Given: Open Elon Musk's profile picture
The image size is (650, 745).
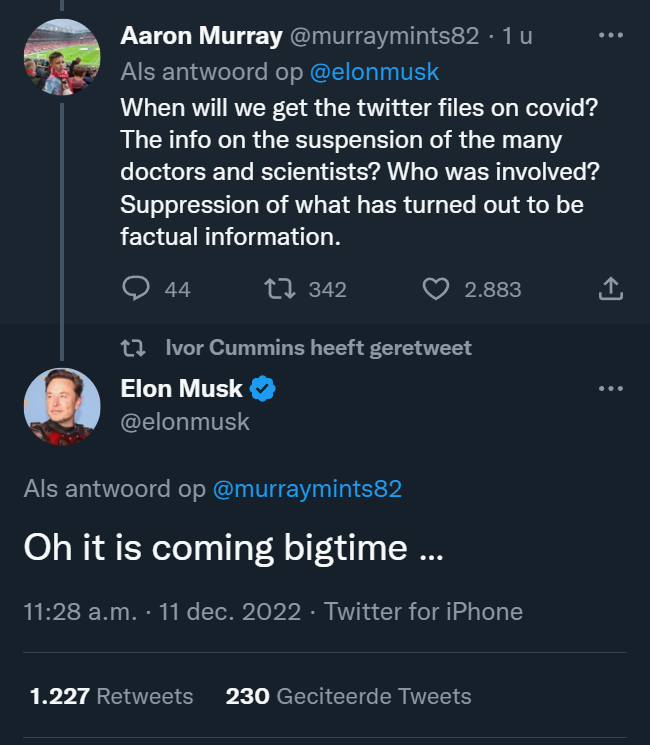Looking at the screenshot, I should [62, 407].
